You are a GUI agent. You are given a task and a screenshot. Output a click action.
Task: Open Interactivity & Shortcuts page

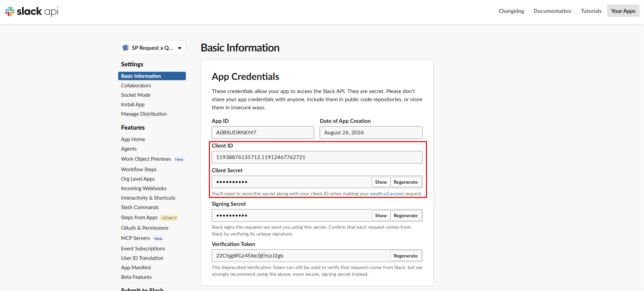pos(148,198)
